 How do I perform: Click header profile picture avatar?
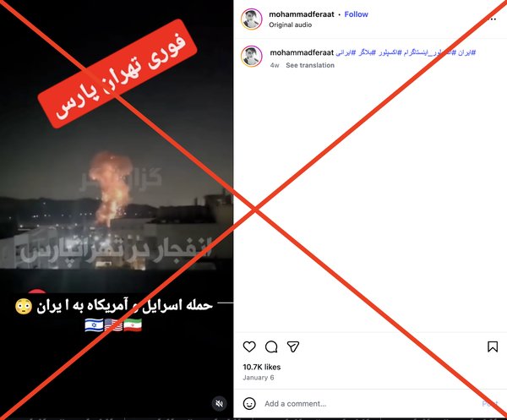pyautogui.click(x=252, y=19)
